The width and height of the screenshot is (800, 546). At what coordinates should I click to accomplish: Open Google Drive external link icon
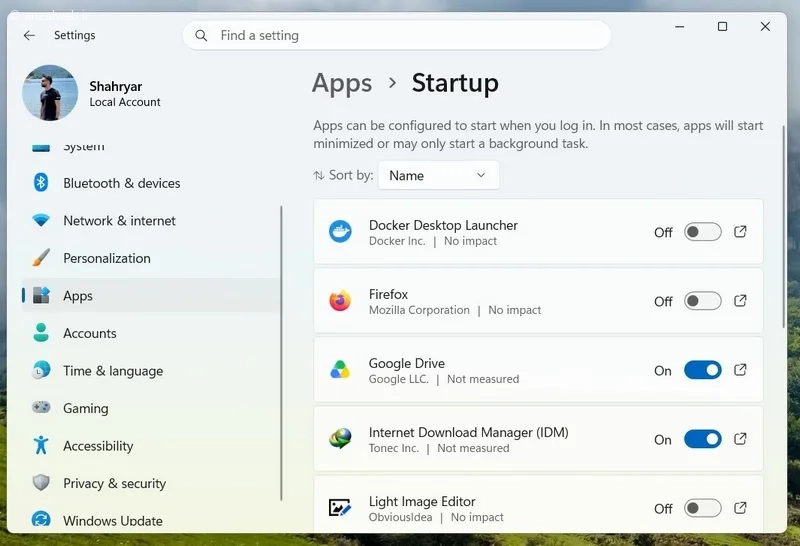[x=740, y=370]
